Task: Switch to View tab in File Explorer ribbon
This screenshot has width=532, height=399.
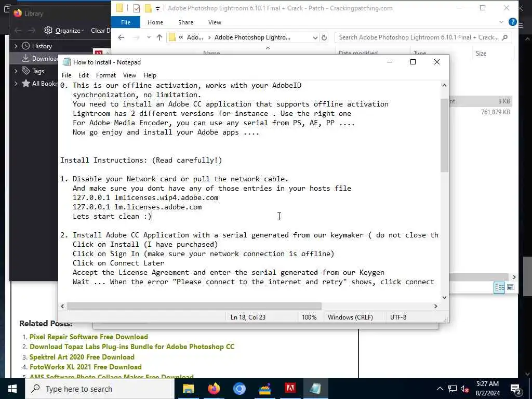Action: click(x=215, y=22)
